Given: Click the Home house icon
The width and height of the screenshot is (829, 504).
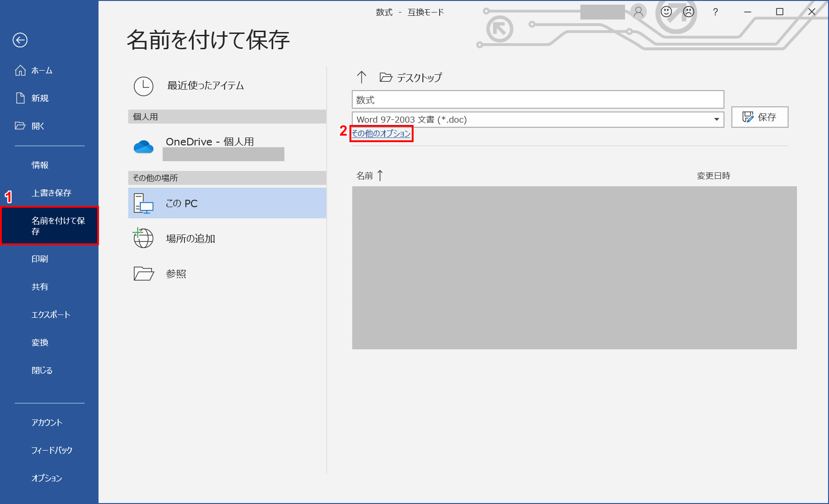Looking at the screenshot, I should (20, 70).
